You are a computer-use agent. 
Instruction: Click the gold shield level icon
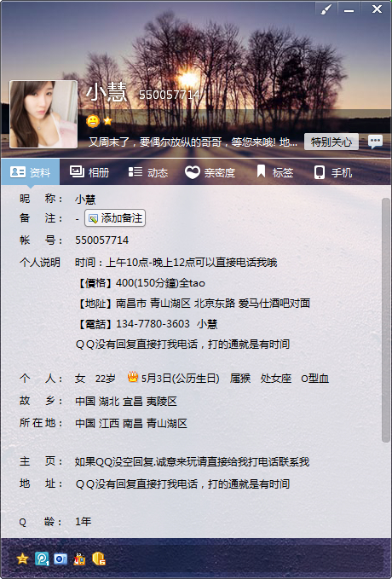point(99,559)
